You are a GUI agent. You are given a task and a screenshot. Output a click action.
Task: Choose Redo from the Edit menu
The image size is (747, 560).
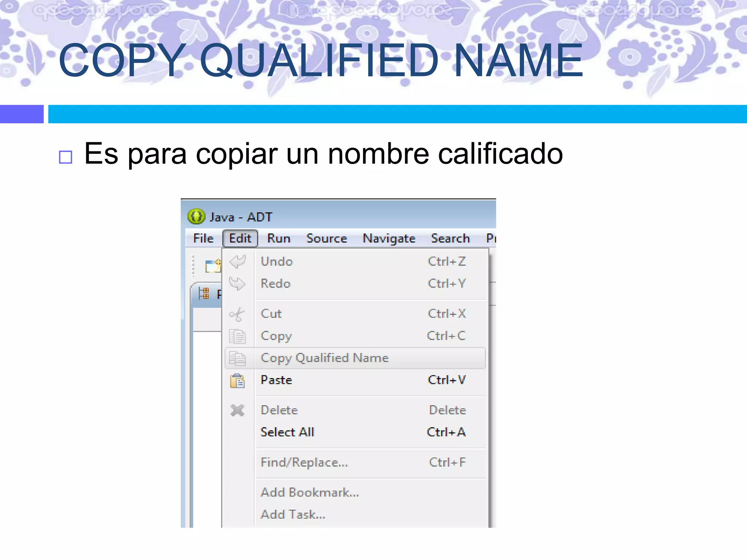[x=355, y=284]
